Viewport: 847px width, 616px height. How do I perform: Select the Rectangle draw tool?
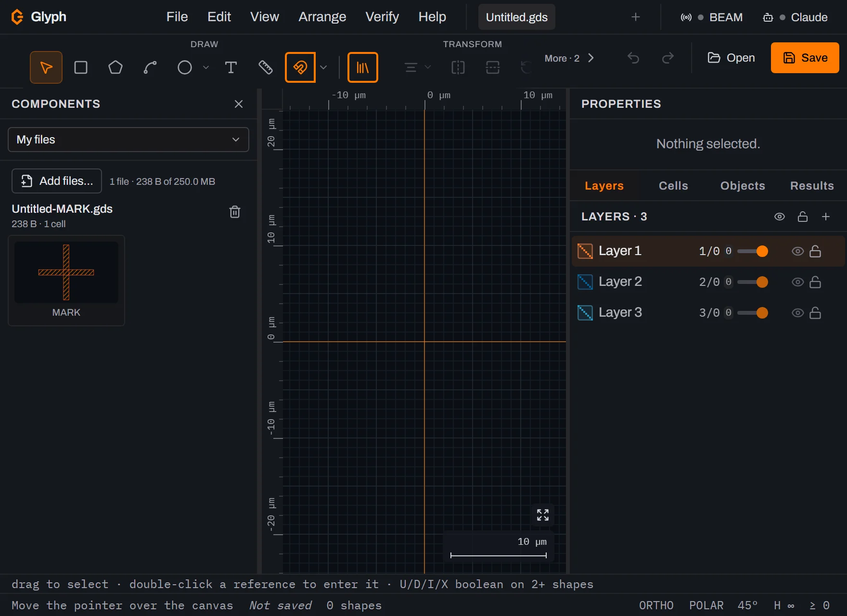coord(81,67)
